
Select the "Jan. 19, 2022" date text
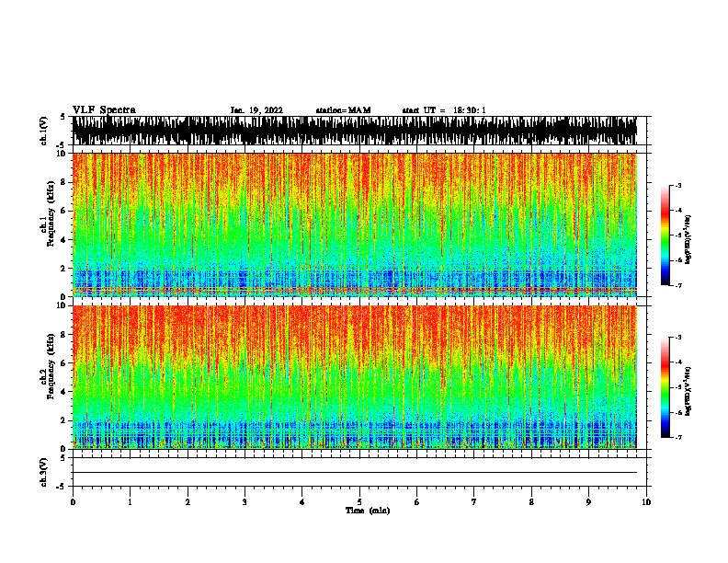click(x=256, y=110)
